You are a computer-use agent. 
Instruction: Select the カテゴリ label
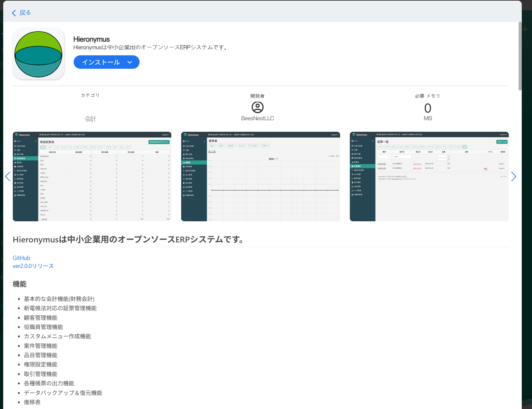tap(90, 95)
